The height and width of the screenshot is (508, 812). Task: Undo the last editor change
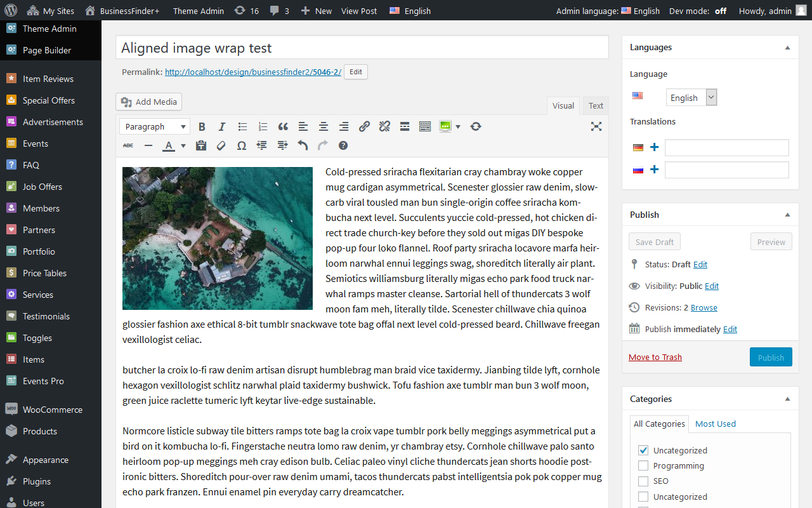pos(303,145)
